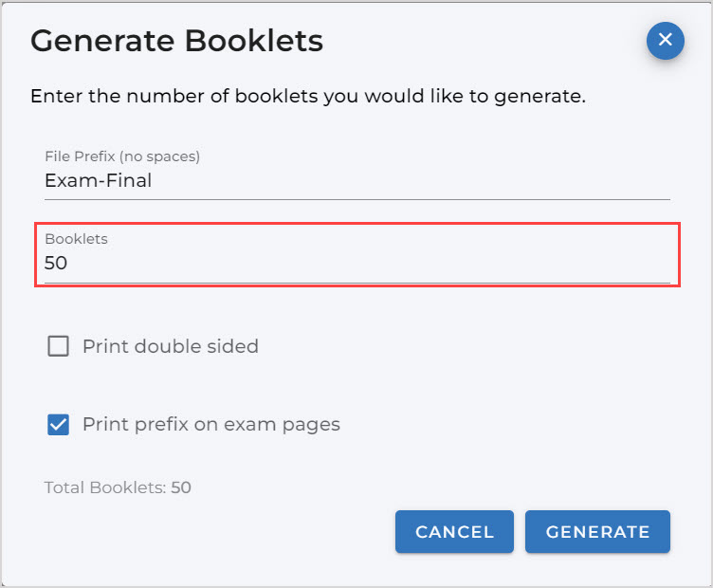Click the checkmark in the checked blue box
This screenshot has height=588, width=713.
59,424
